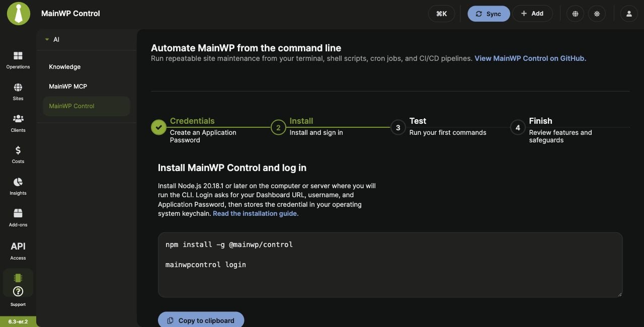Go to the Test step
Screen dimensions: 644x327
418,121
